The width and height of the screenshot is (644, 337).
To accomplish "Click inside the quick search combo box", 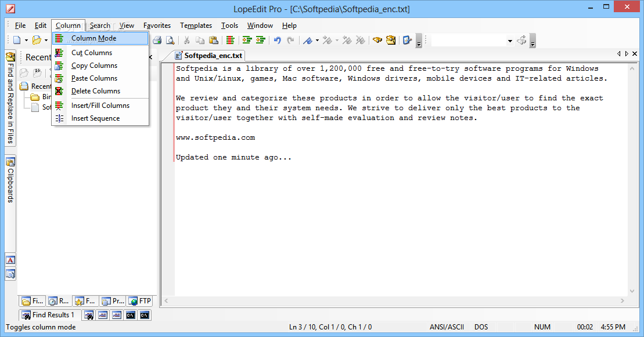I will pyautogui.click(x=468, y=41).
